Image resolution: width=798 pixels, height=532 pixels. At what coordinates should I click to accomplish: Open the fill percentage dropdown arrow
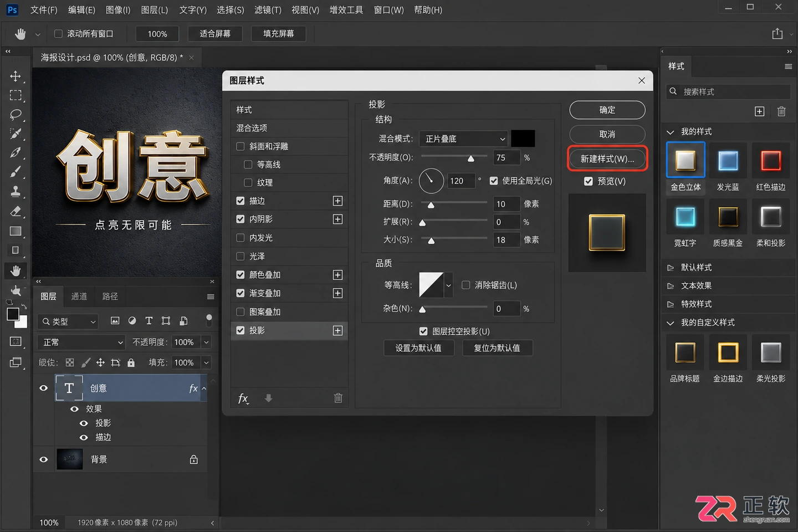click(x=206, y=362)
